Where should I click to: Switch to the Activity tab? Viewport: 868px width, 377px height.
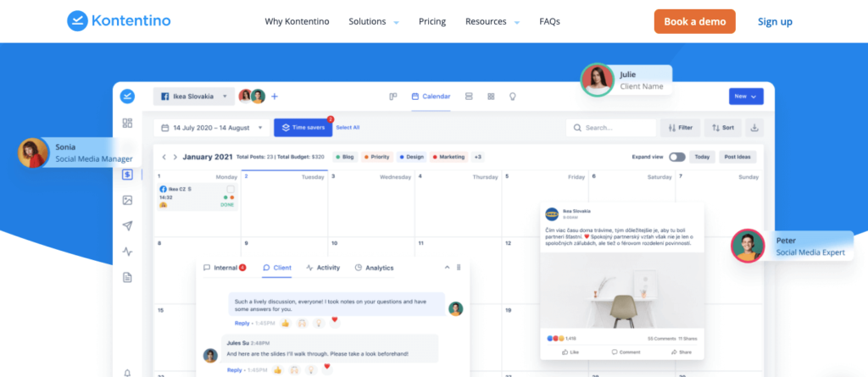pyautogui.click(x=323, y=268)
